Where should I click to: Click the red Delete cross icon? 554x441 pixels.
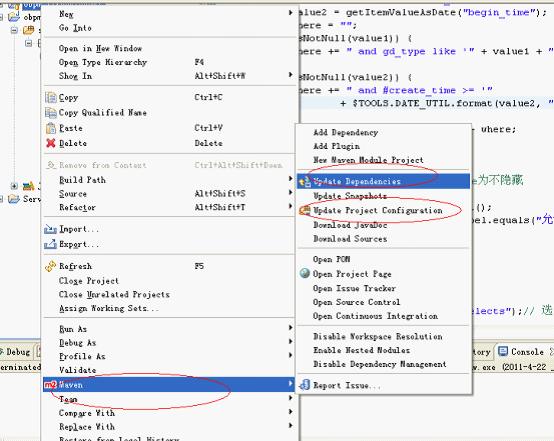51,143
